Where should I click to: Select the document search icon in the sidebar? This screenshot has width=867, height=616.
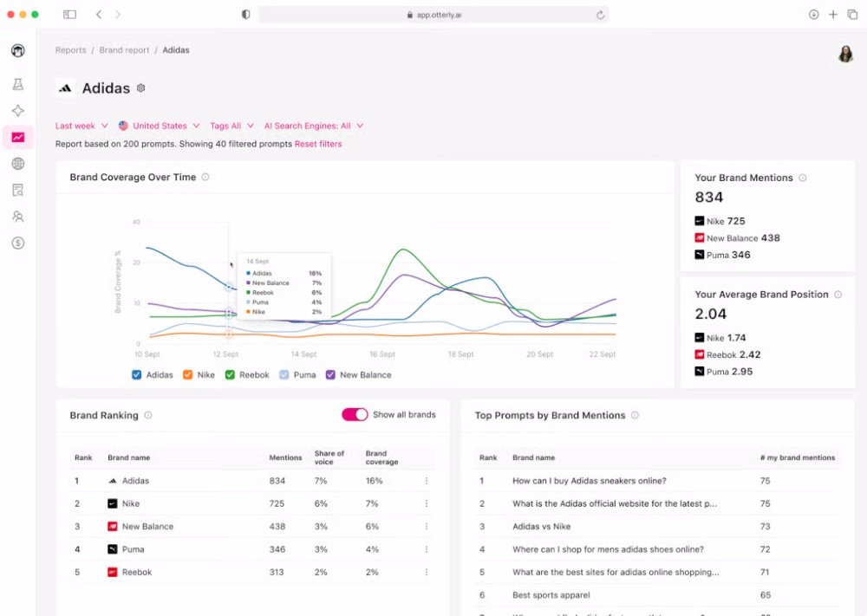click(x=17, y=190)
